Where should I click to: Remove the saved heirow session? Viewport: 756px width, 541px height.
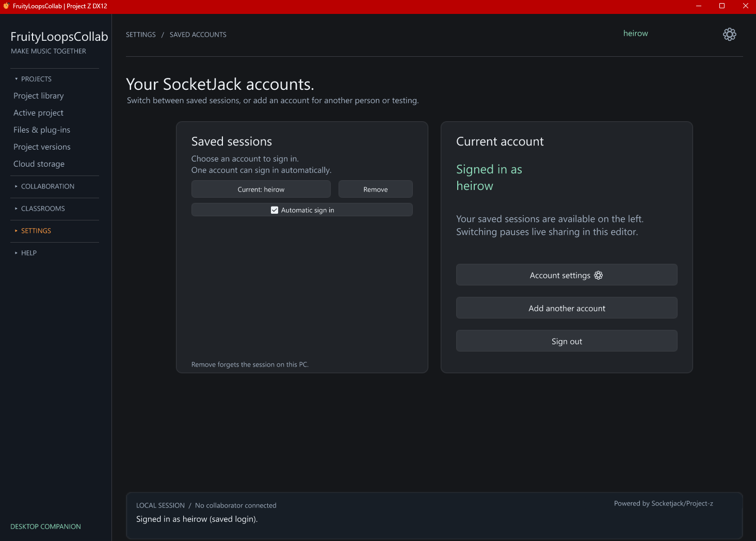point(376,189)
